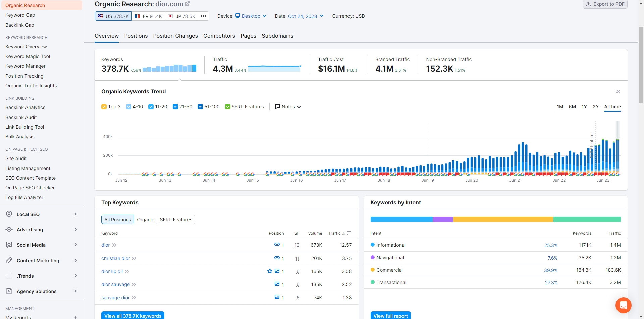Open more country databases ellipsis
Image resolution: width=644 pixels, height=319 pixels.
coord(204,16)
